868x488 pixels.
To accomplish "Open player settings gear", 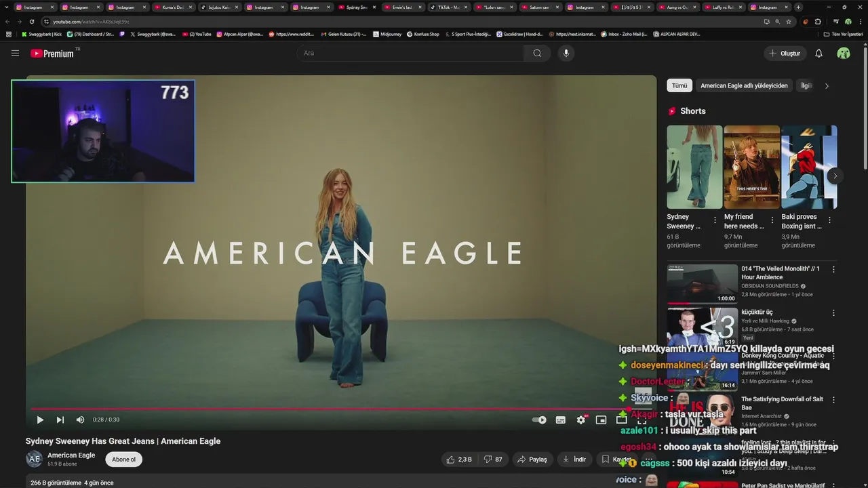I will pyautogui.click(x=581, y=420).
